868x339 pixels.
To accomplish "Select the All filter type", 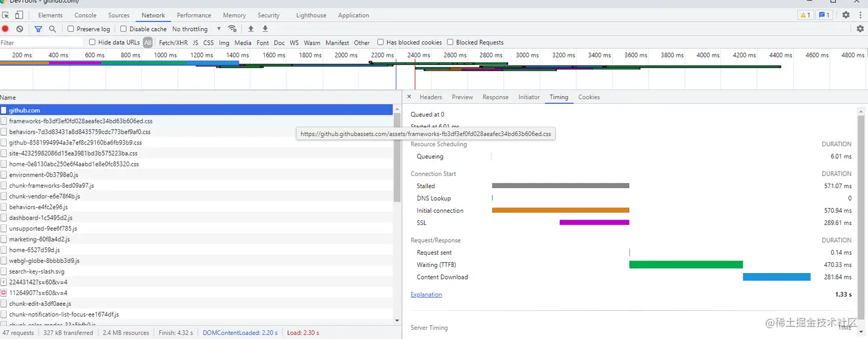I will (148, 42).
